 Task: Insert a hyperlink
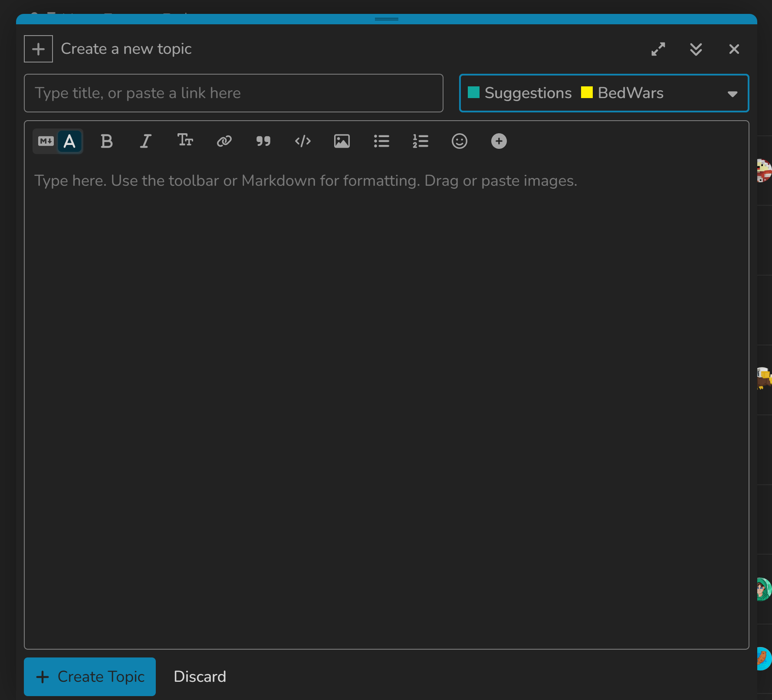tap(224, 141)
